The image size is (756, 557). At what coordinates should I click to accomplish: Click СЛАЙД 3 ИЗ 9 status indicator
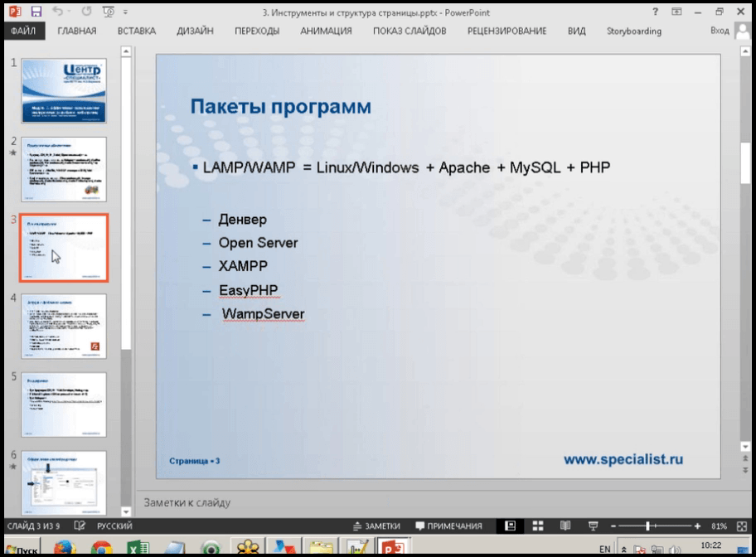coord(33,526)
